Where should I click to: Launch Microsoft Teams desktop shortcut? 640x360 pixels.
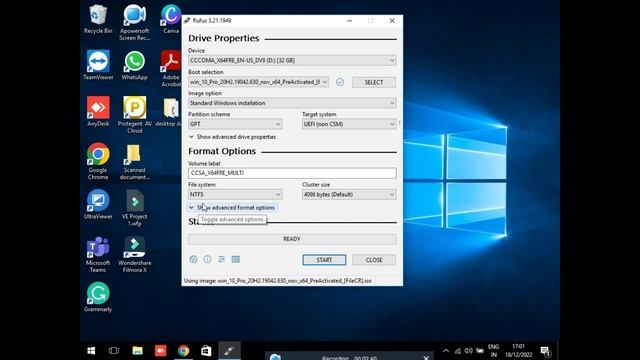point(98,254)
